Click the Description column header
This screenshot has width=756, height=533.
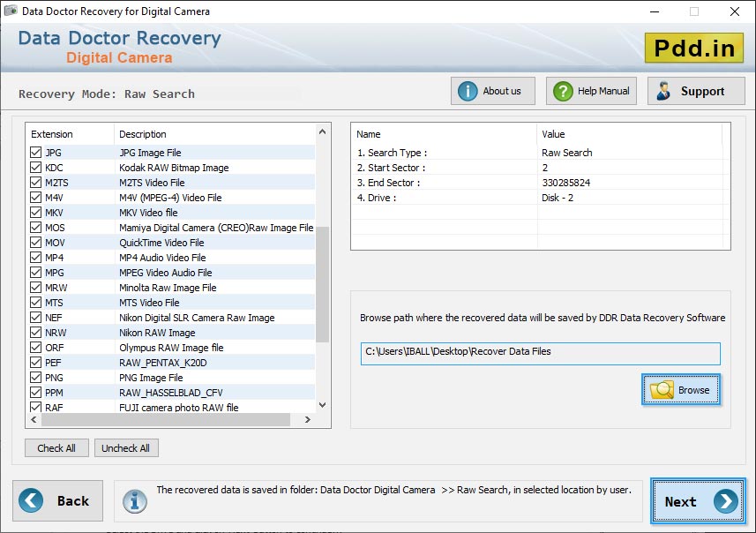214,134
